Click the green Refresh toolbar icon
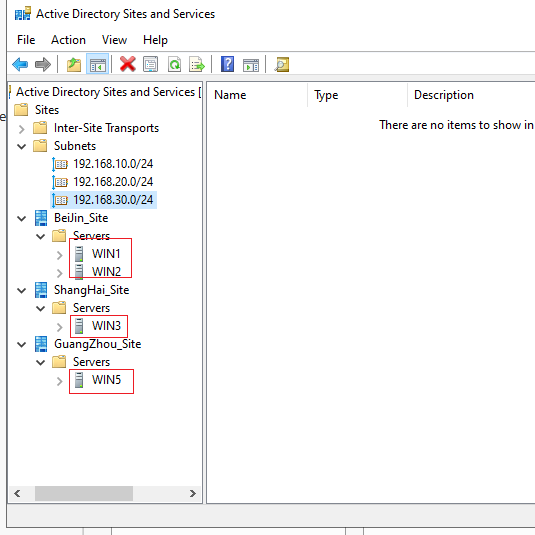535x535 pixels. tap(174, 64)
